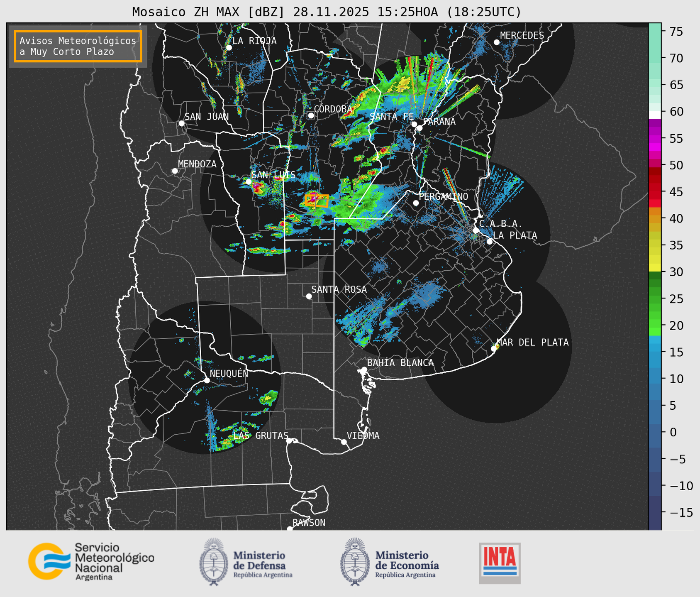Click the C.A.B.A. city label

tap(501, 224)
